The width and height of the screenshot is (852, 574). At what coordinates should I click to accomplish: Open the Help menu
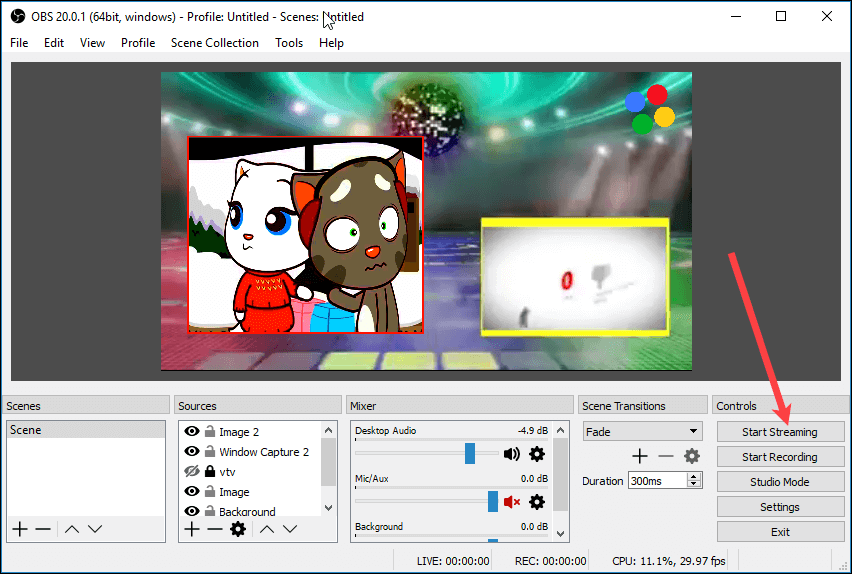(331, 43)
